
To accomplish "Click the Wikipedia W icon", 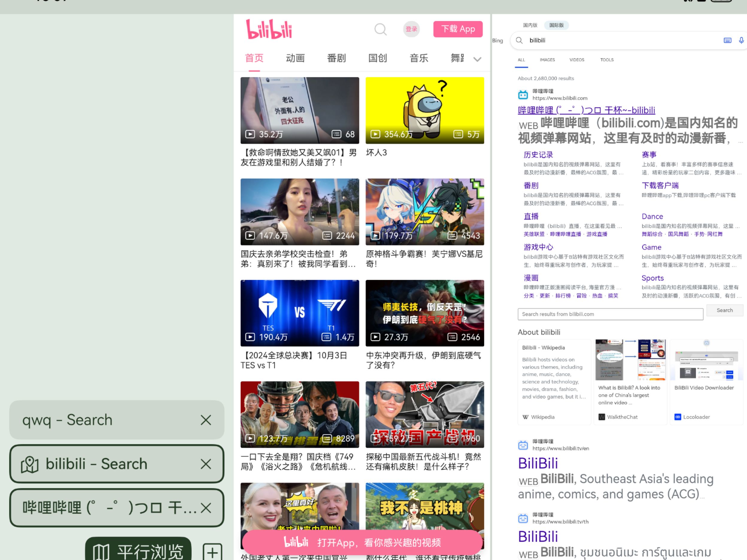I will (526, 417).
